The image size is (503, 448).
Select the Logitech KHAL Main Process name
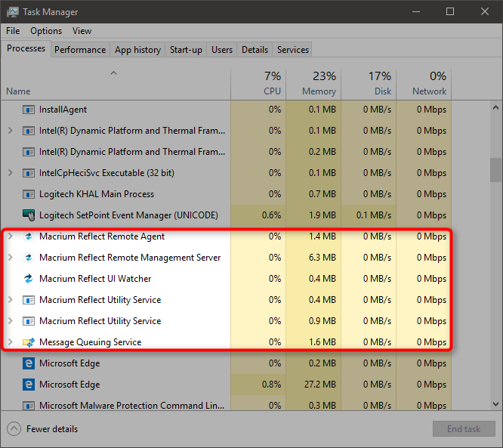coord(97,194)
